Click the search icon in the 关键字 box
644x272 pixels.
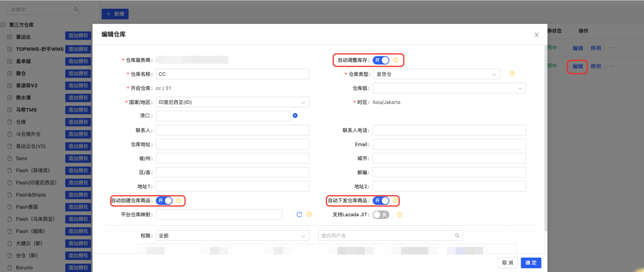tap(76, 9)
